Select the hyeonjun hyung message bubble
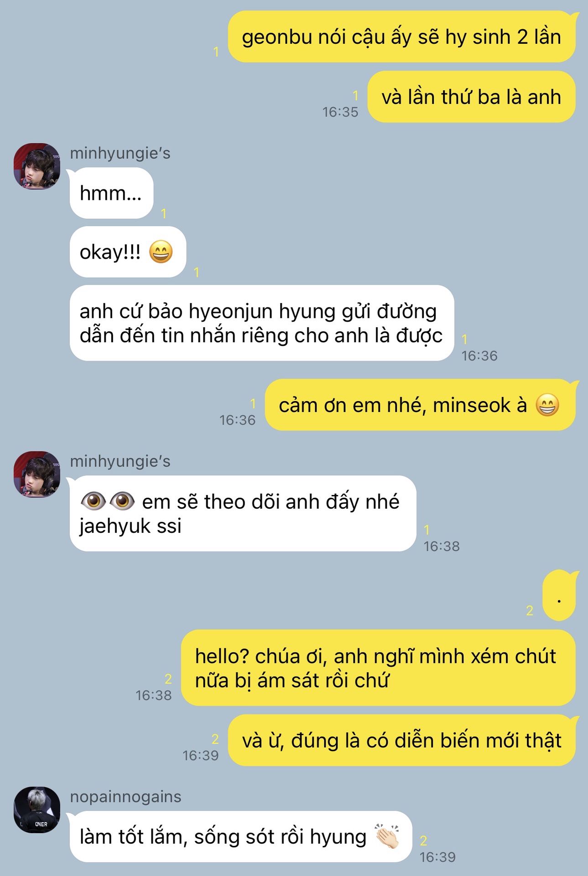588x876 pixels. click(262, 323)
